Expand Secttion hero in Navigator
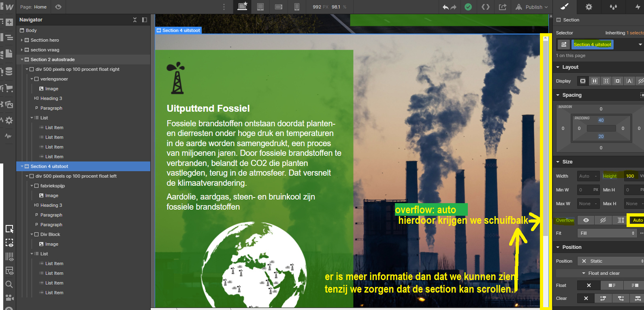644x310 pixels. coord(22,40)
